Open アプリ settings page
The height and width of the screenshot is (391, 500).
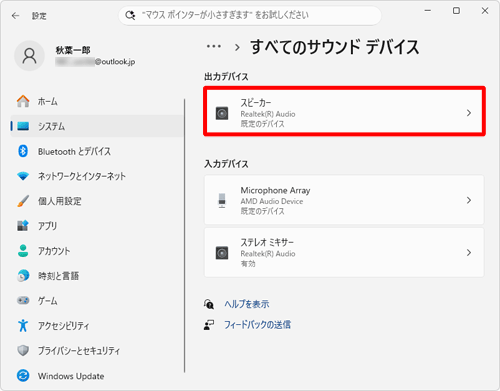(x=97, y=226)
